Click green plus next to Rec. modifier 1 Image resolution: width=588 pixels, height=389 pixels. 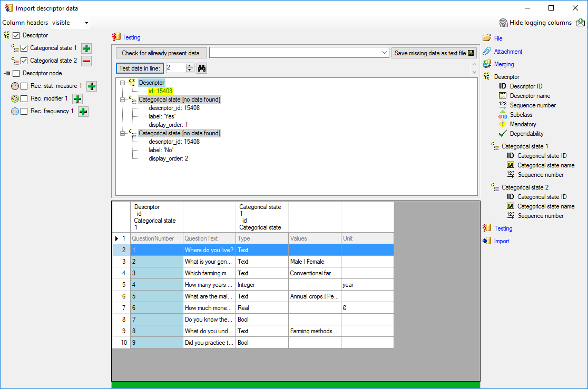pyautogui.click(x=77, y=99)
